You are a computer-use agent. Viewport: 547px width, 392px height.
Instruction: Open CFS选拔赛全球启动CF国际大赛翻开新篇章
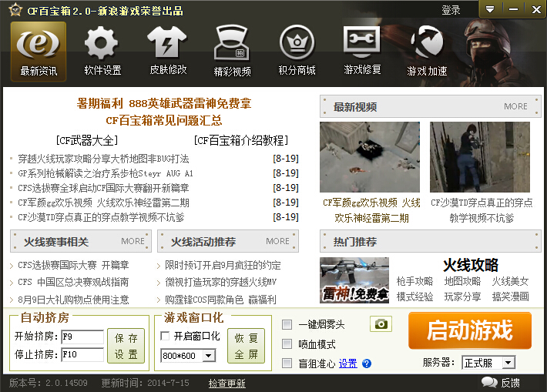tap(103, 189)
